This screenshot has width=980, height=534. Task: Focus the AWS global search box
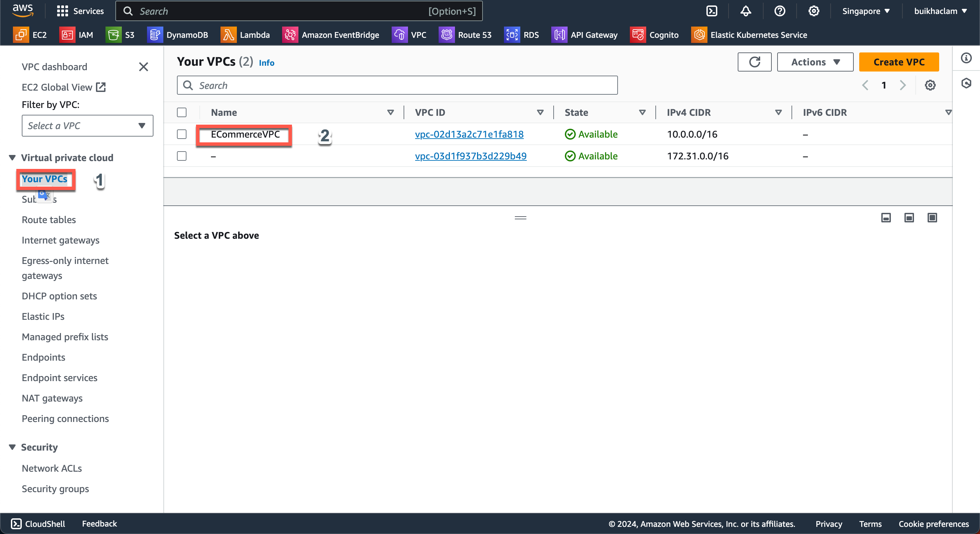click(x=299, y=11)
